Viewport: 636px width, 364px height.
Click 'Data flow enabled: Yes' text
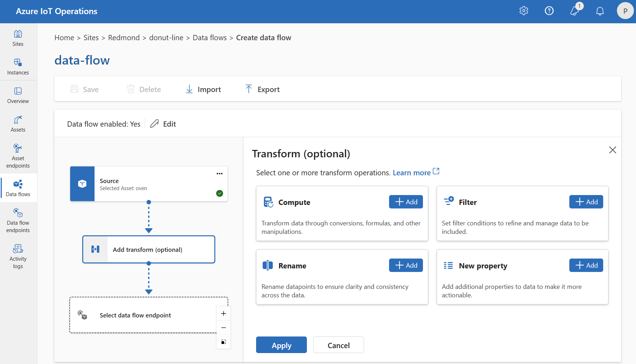click(x=104, y=124)
